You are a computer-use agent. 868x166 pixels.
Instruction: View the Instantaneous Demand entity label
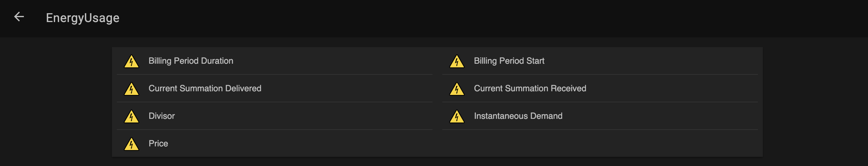point(518,116)
